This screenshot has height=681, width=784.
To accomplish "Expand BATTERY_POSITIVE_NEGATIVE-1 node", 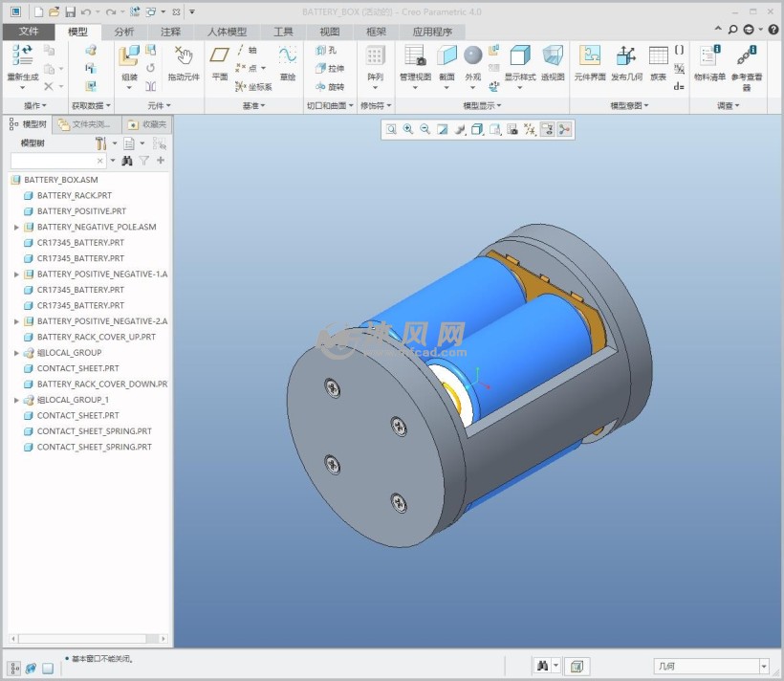I will coord(16,275).
